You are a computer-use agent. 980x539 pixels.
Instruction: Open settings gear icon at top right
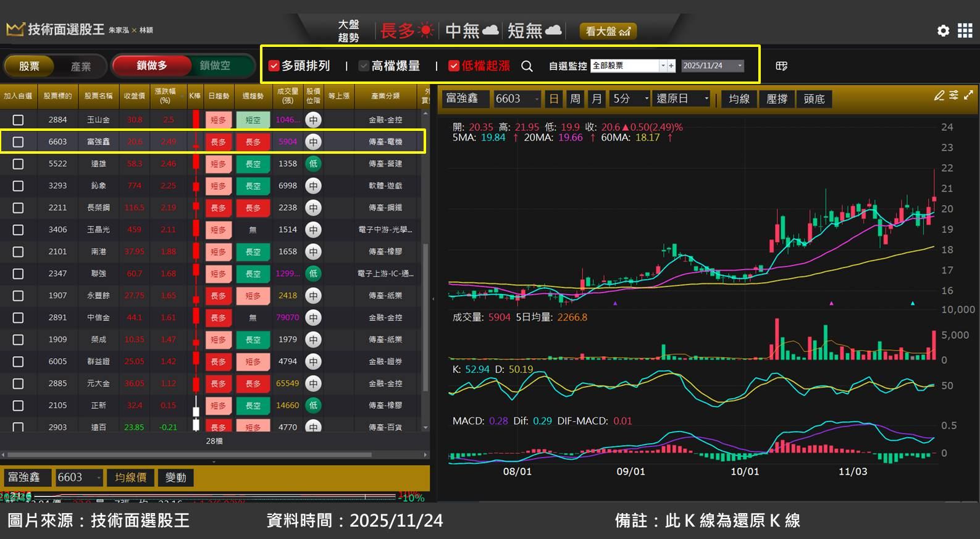pyautogui.click(x=943, y=30)
